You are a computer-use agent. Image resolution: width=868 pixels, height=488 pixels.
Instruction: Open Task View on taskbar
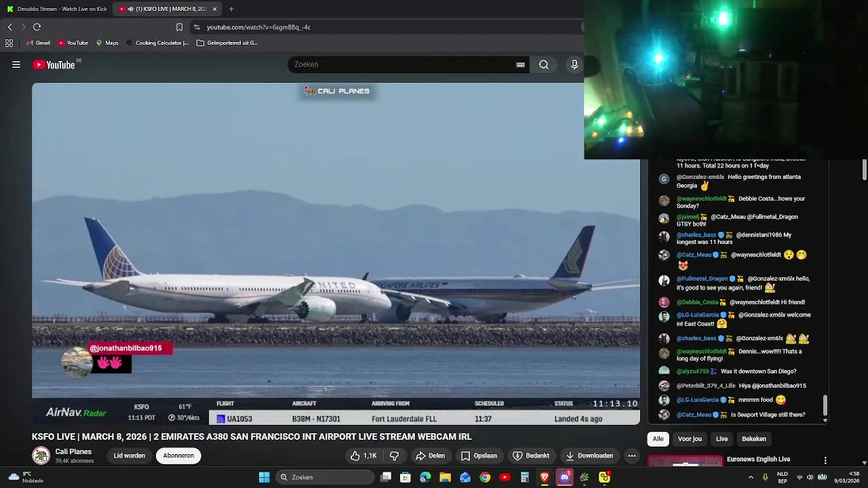point(386,477)
